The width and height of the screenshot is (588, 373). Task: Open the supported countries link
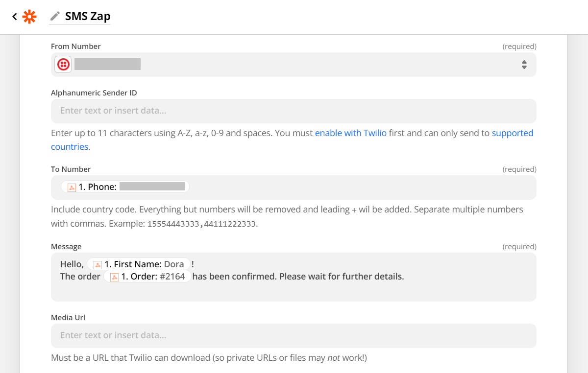click(x=513, y=133)
